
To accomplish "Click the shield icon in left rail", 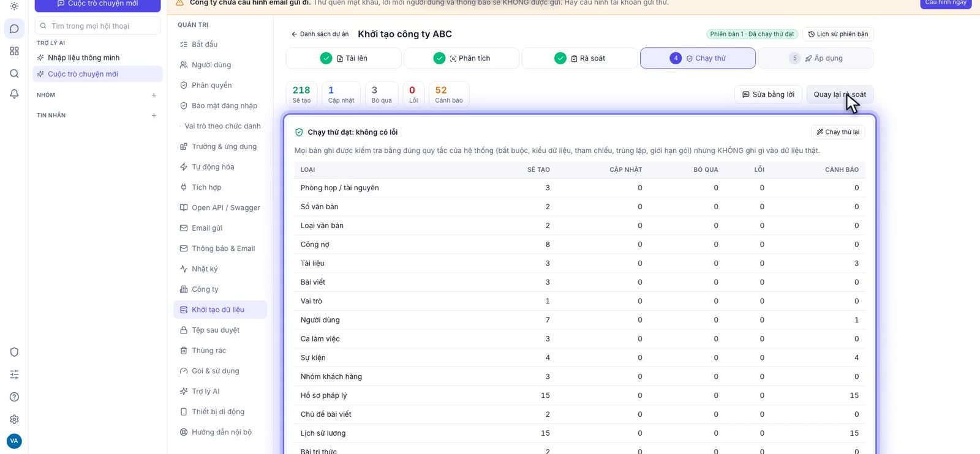I will (x=14, y=352).
